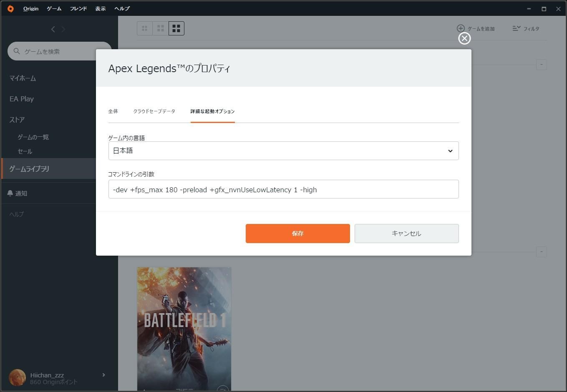Open the ヘルプ menu in menu bar
The width and height of the screenshot is (567, 392).
click(x=122, y=8)
